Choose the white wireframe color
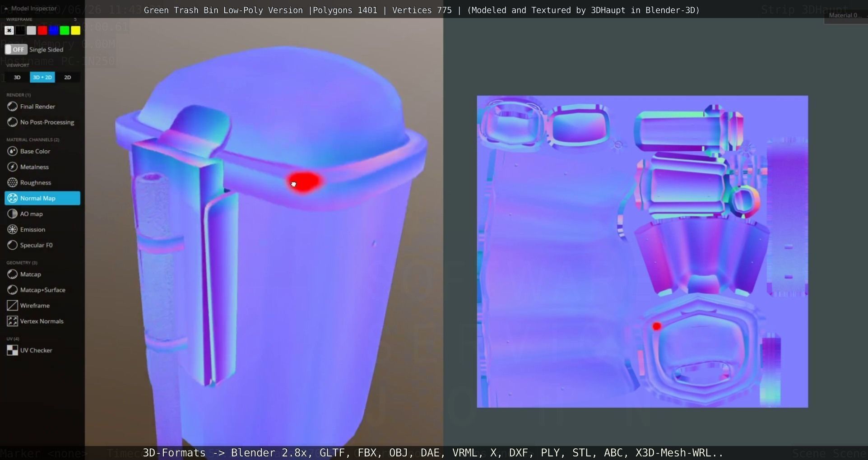Screen dimensions: 868x460 [x=31, y=30]
